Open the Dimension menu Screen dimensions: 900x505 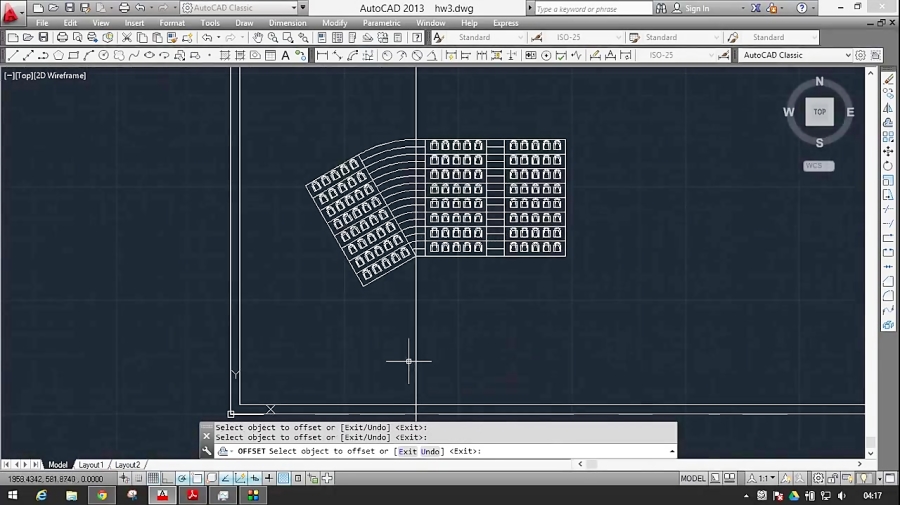tap(288, 23)
